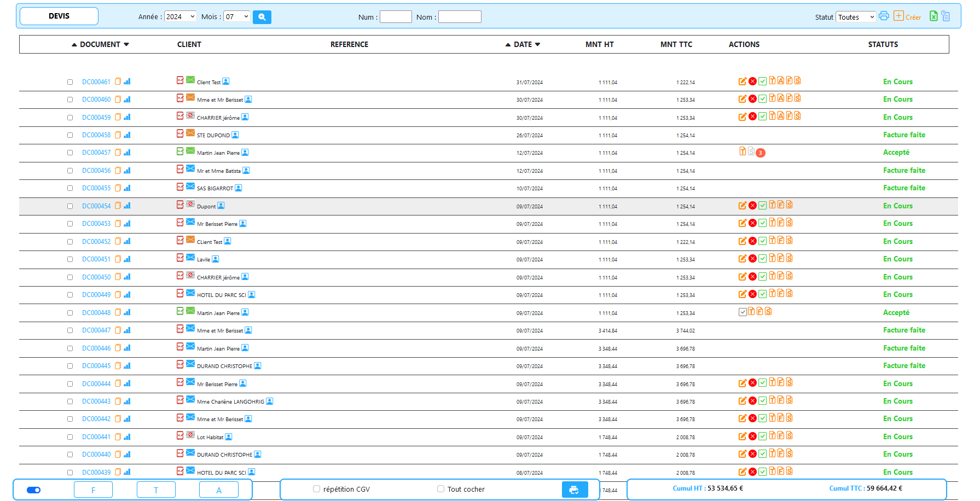Image resolution: width=980 pixels, height=501 pixels.
Task: Focus the Num input field
Action: (396, 17)
